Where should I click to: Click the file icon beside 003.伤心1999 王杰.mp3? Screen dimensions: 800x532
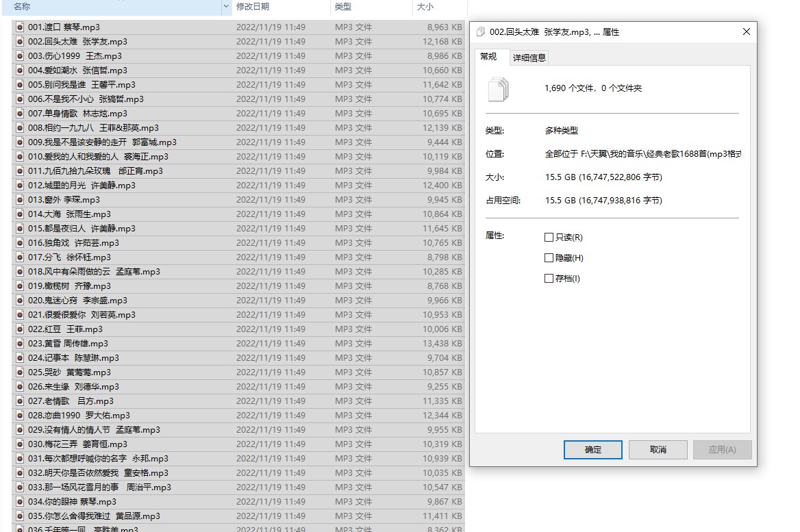20,55
